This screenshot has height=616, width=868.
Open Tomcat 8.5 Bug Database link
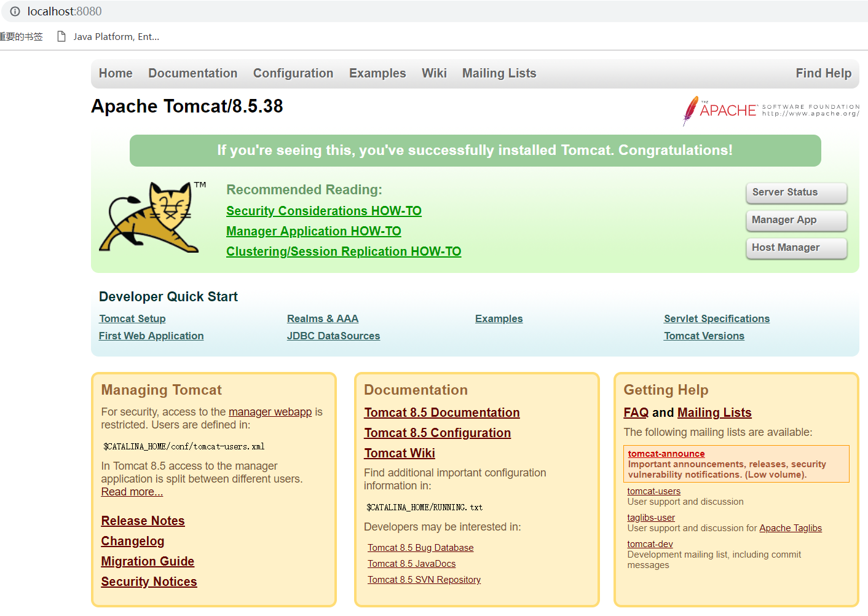tap(420, 548)
